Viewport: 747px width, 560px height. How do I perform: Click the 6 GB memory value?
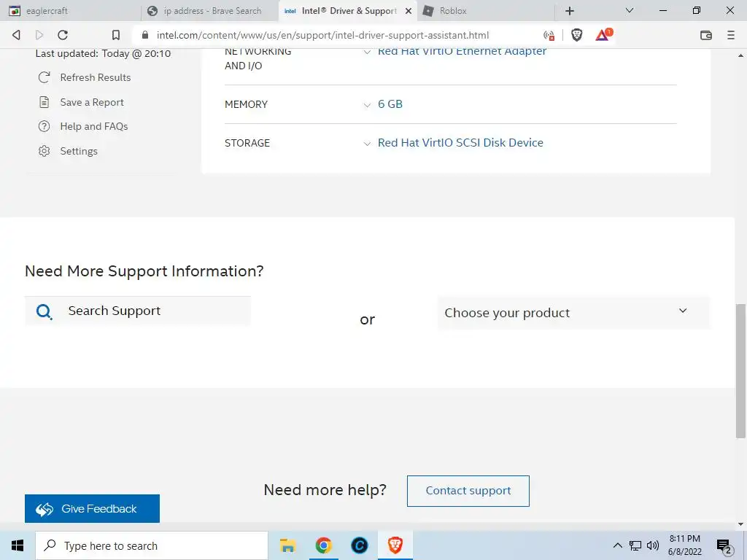coord(390,104)
